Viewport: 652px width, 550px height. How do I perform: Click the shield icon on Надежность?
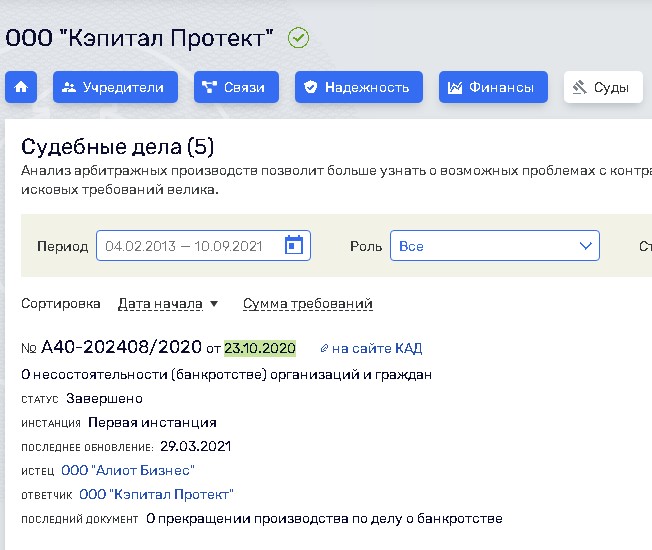pyautogui.click(x=311, y=87)
